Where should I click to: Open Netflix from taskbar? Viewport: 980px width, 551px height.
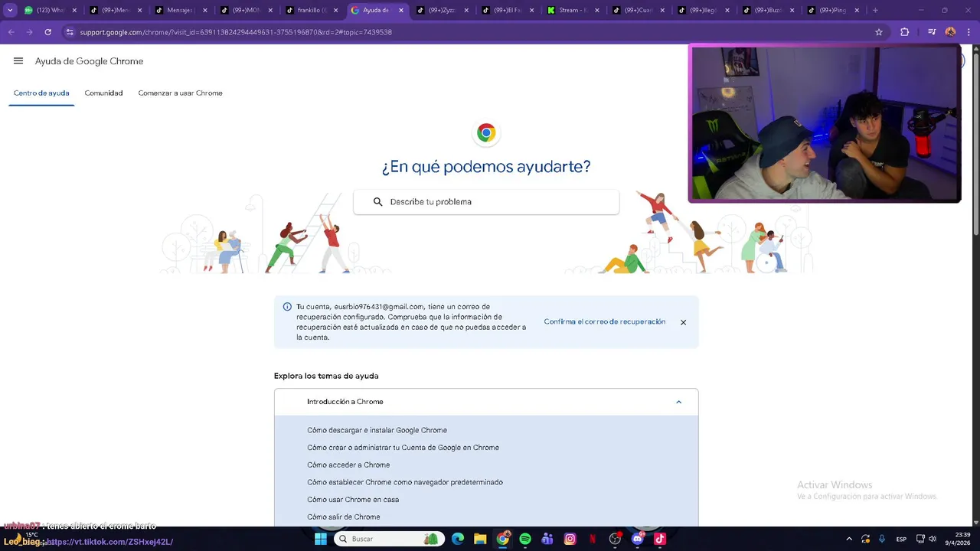pyautogui.click(x=593, y=539)
